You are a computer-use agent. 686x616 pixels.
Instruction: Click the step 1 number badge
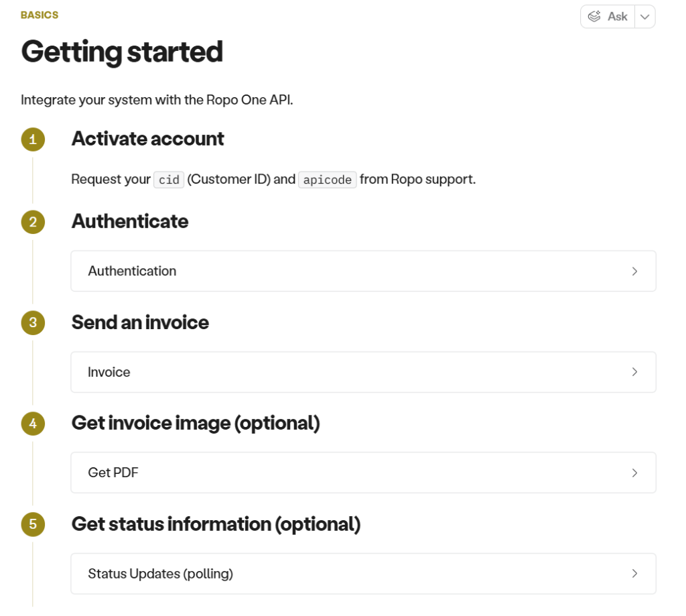[x=33, y=139]
